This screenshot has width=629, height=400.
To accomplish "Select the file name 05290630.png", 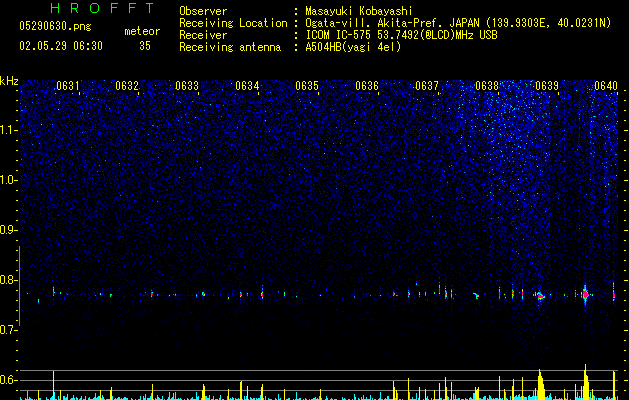I will [x=55, y=26].
